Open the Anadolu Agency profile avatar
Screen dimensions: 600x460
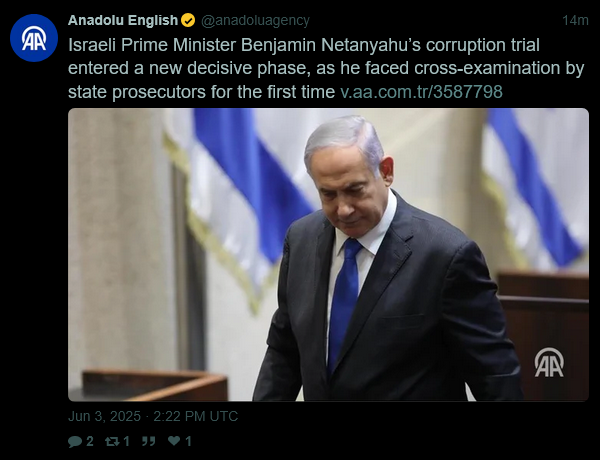click(x=34, y=38)
